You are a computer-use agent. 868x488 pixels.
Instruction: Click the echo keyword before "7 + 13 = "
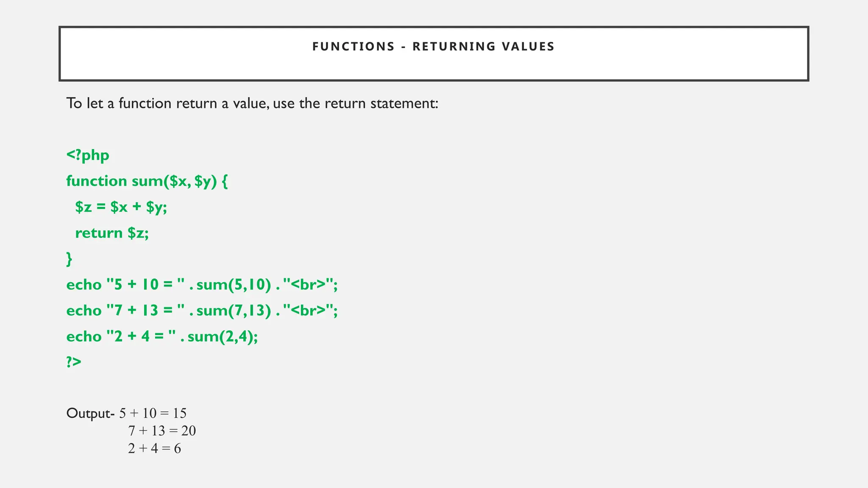click(84, 311)
